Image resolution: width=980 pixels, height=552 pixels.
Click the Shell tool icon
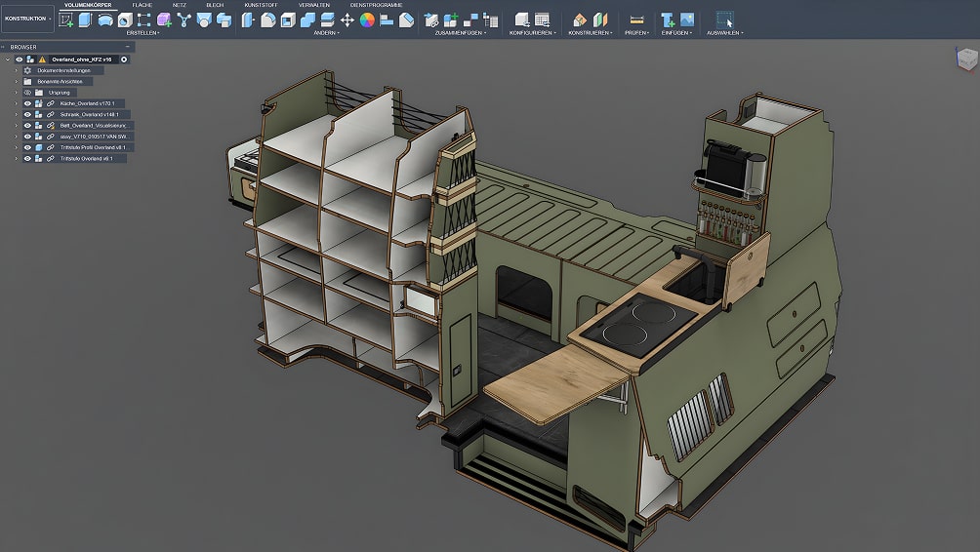[288, 20]
